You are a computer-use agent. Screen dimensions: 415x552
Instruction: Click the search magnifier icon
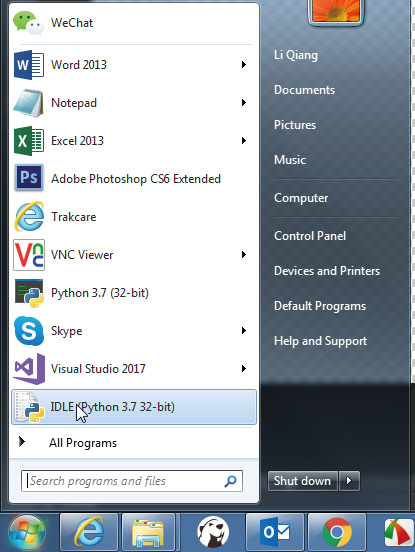(x=230, y=481)
